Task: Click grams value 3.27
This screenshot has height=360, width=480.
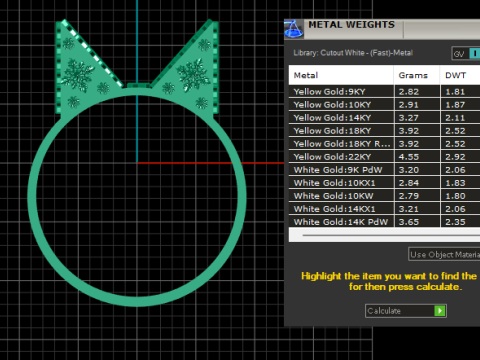Action: click(409, 118)
